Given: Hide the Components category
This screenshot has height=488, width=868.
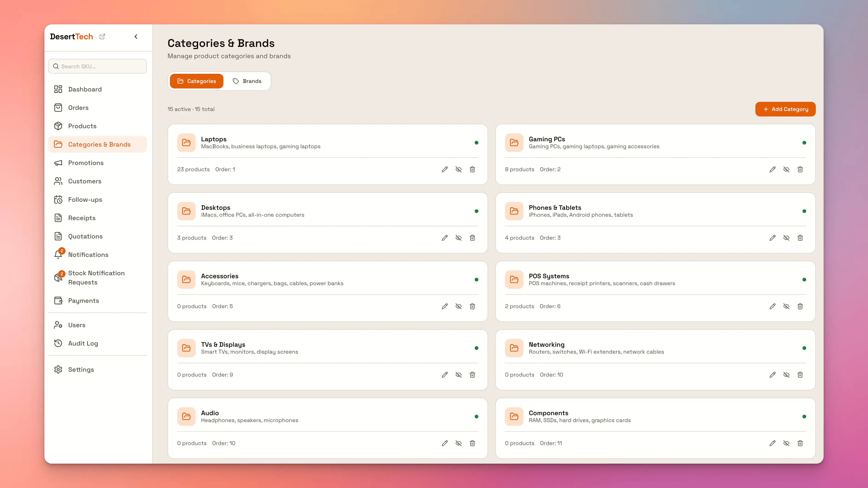Looking at the screenshot, I should 786,443.
